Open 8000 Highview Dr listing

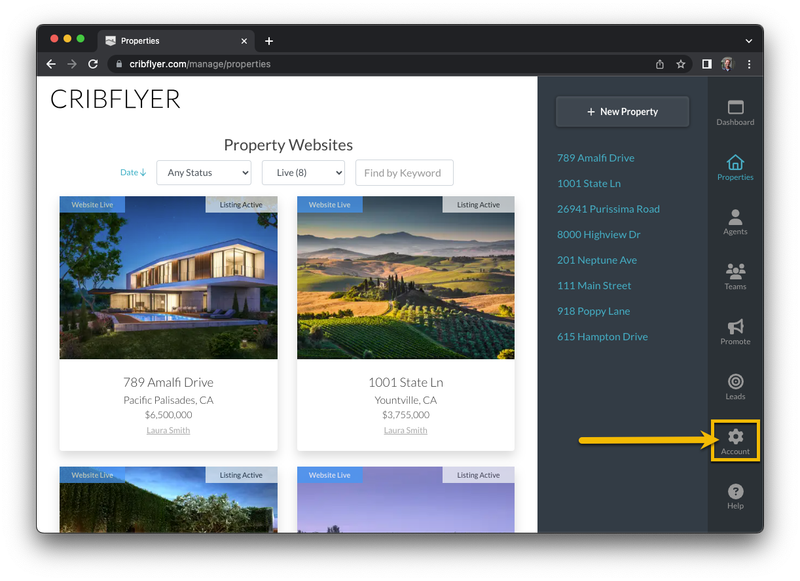[598, 235]
